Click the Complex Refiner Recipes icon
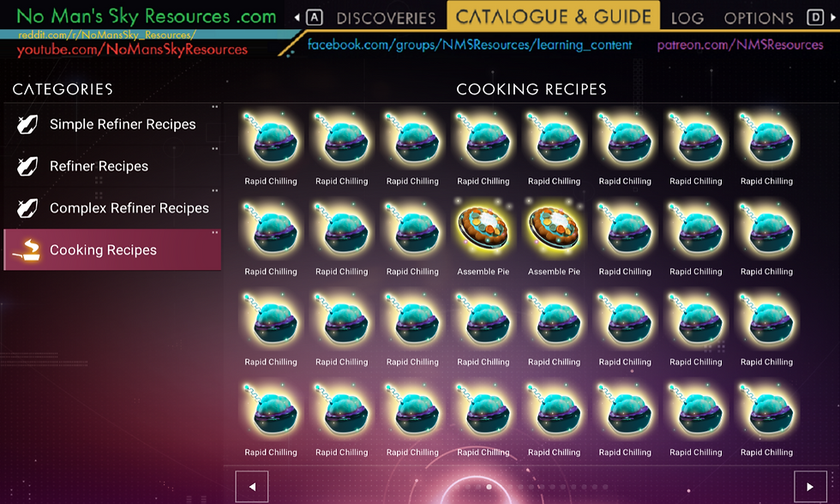Viewport: 840px width, 504px height. tap(27, 207)
